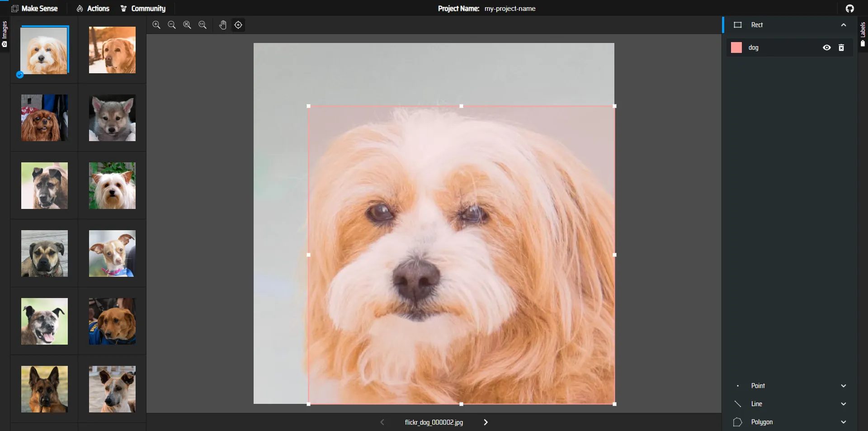This screenshot has height=431, width=868.
Task: Click the zoom out magnifier icon
Action: [x=172, y=25]
